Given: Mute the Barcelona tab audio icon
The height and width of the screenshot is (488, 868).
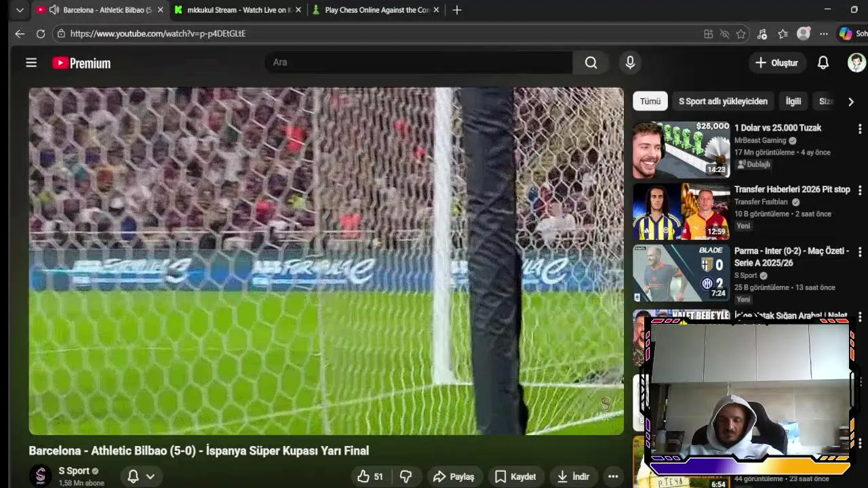Looking at the screenshot, I should pos(54,10).
